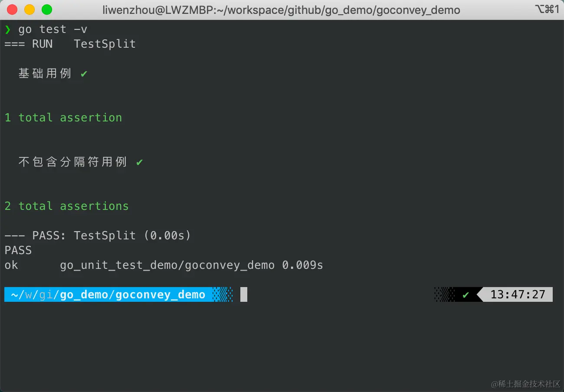The image size is (564, 392).
Task: Select the === RUN TestSplit line
Action: (69, 43)
